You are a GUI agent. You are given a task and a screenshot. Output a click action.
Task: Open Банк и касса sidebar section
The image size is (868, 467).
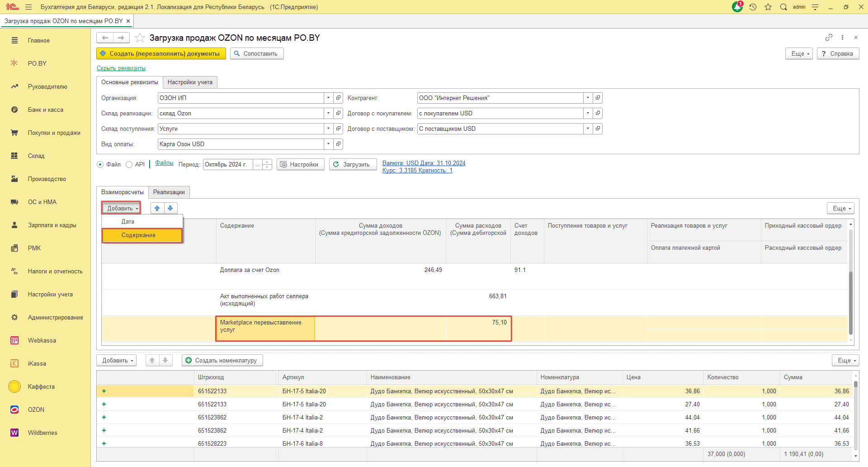45,110
